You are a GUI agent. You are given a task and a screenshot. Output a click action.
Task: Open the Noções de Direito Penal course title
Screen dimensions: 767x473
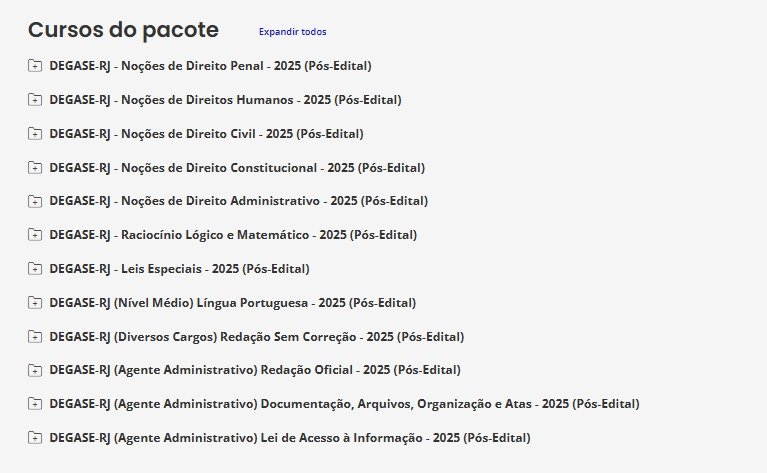pyautogui.click(x=210, y=66)
